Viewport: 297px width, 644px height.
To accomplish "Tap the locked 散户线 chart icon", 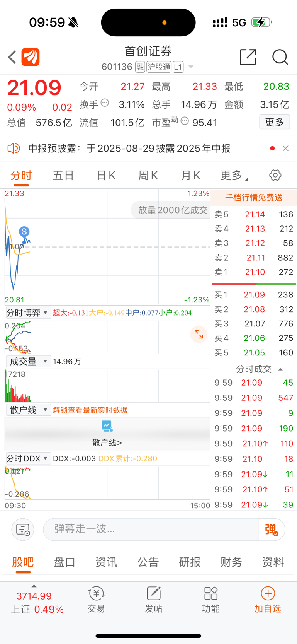I will (x=107, y=426).
